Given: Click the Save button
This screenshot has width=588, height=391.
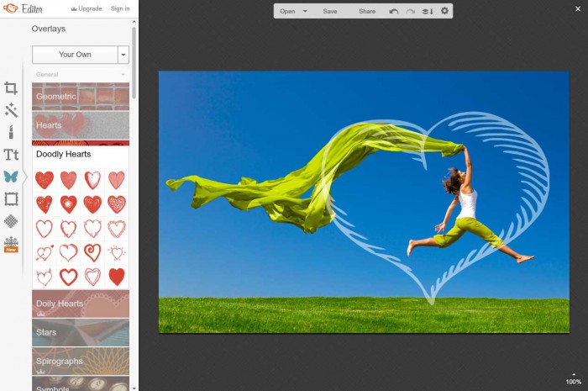Looking at the screenshot, I should [x=330, y=12].
